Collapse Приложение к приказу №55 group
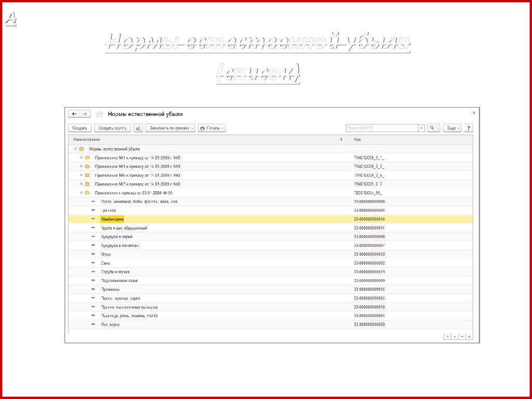This screenshot has width=532, height=399. 81,193
